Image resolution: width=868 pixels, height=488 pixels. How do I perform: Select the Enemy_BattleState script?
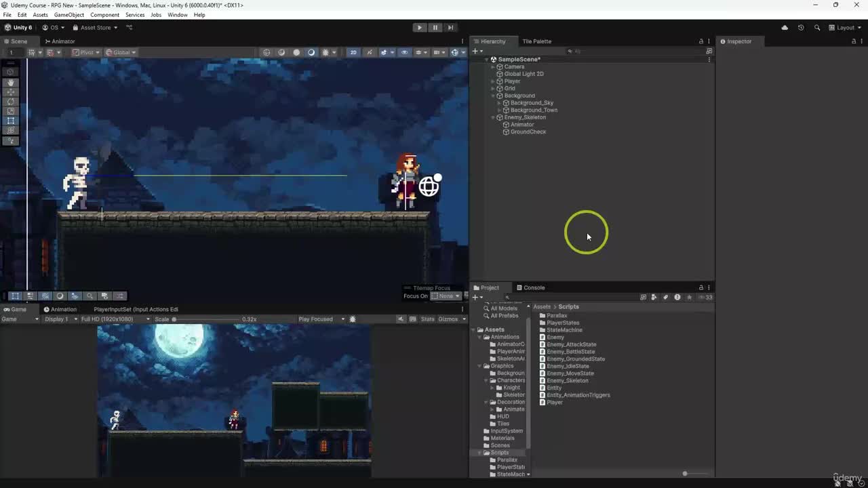[x=571, y=352]
